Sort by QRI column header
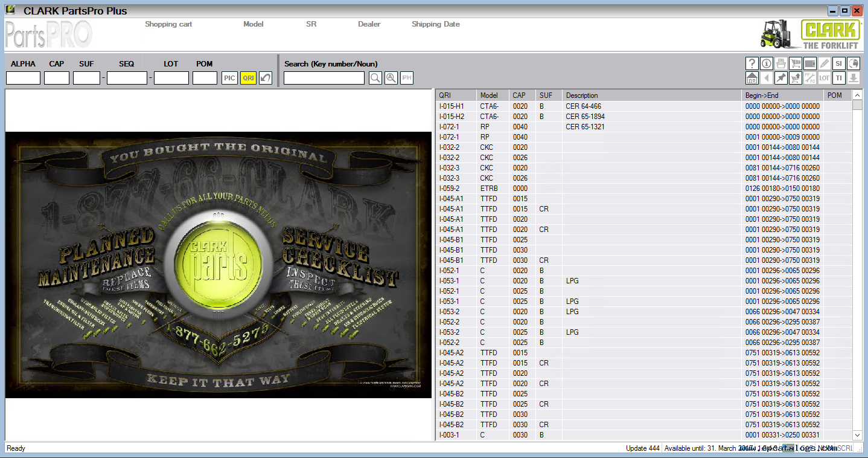Screen dimensions: 868x458 click(456, 95)
